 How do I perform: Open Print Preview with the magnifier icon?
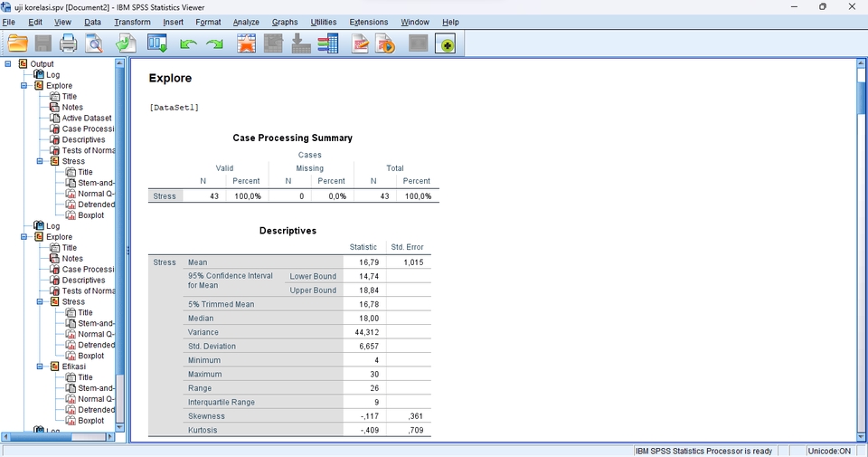click(x=93, y=43)
